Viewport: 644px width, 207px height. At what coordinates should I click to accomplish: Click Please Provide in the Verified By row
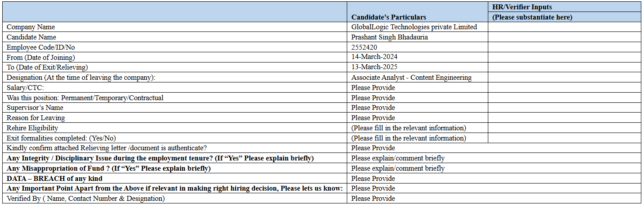pos(373,199)
